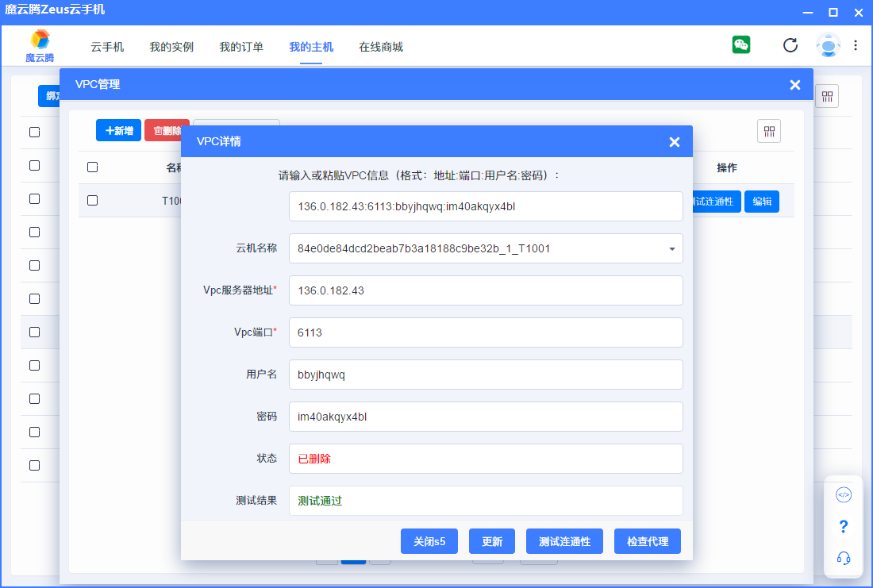The height and width of the screenshot is (588, 873).
Task: Close the VPC详情 dialog
Action: coord(675,142)
